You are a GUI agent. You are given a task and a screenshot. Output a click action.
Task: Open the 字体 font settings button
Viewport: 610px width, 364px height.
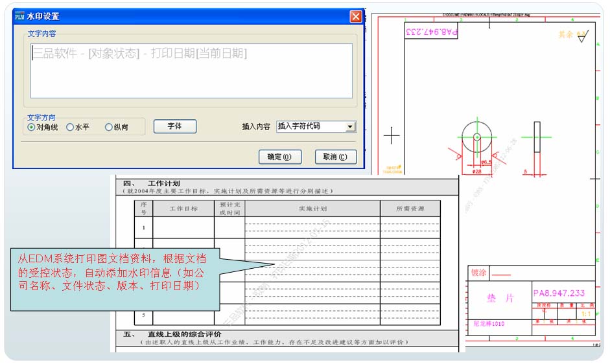click(174, 126)
